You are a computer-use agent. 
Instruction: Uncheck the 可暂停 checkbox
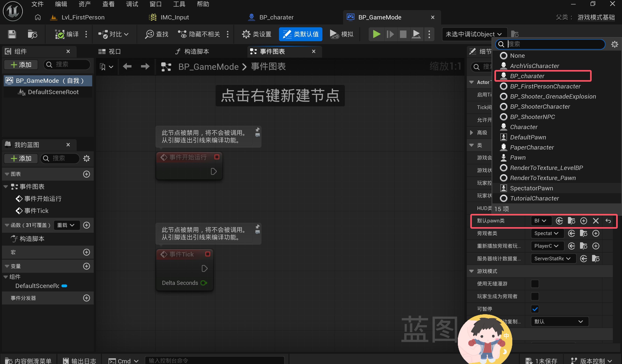[535, 309]
